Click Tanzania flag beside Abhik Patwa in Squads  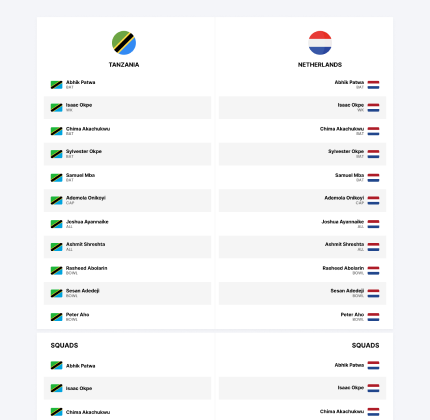[57, 365]
